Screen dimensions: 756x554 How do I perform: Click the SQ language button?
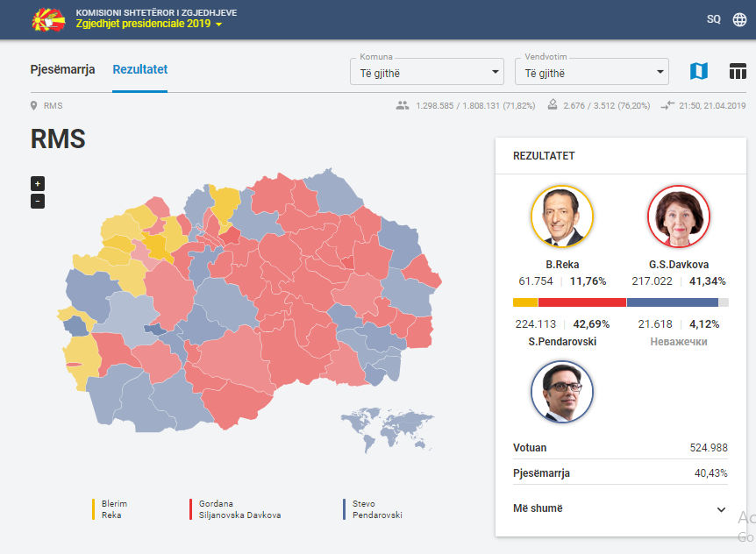point(713,19)
